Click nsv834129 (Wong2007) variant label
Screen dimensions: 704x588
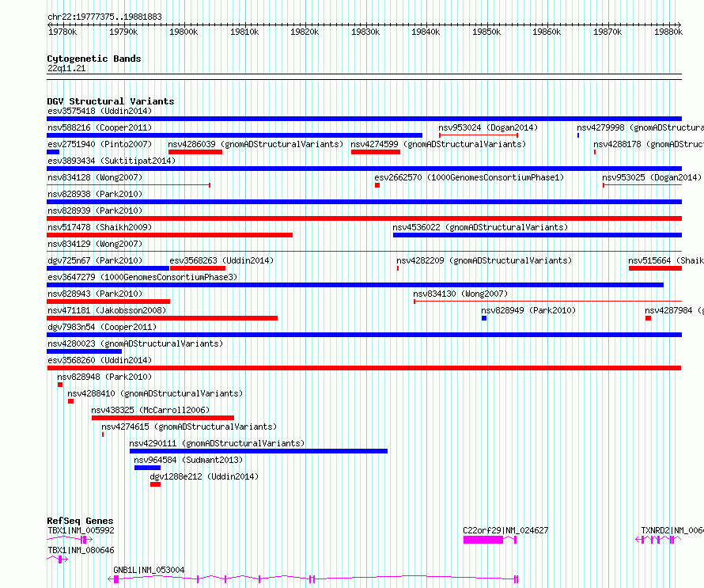tap(95, 244)
